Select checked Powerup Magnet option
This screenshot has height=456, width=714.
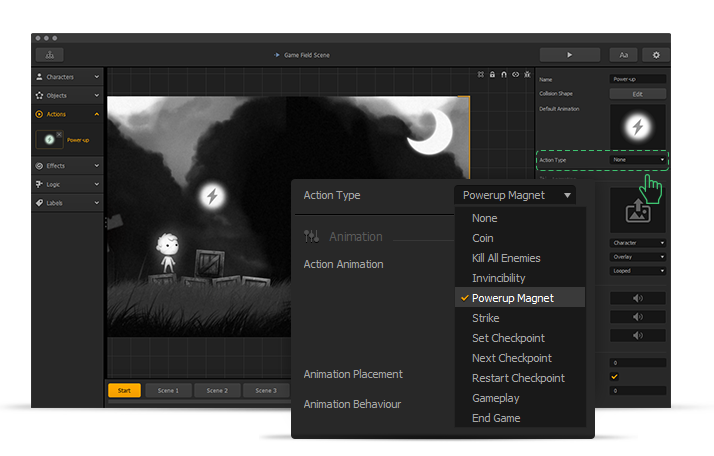pos(520,298)
